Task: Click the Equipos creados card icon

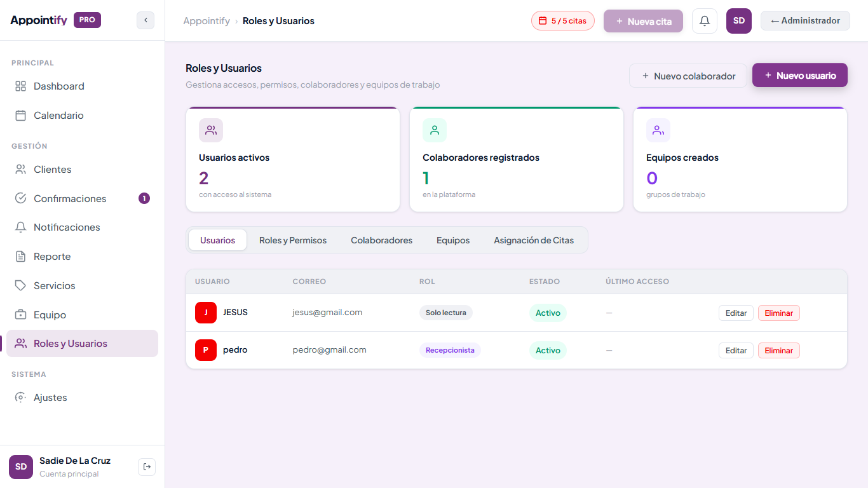Action: click(658, 130)
